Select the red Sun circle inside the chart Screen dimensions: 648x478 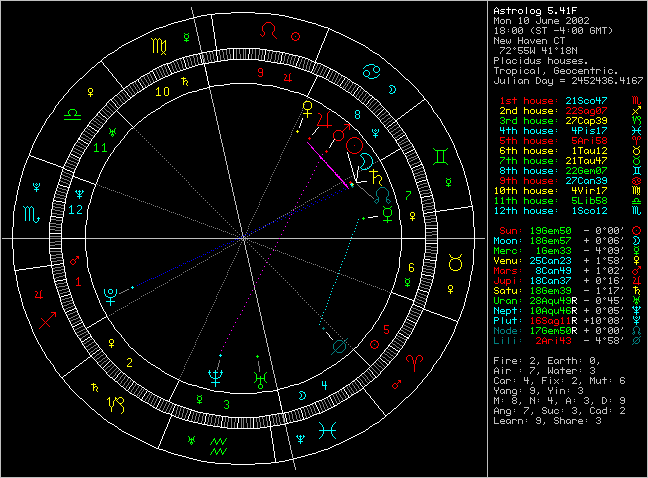[x=356, y=147]
